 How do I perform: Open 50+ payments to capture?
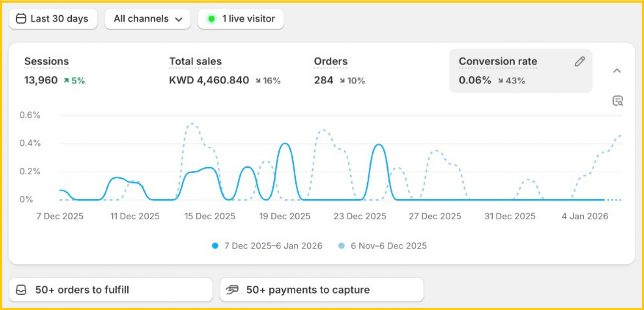click(321, 290)
